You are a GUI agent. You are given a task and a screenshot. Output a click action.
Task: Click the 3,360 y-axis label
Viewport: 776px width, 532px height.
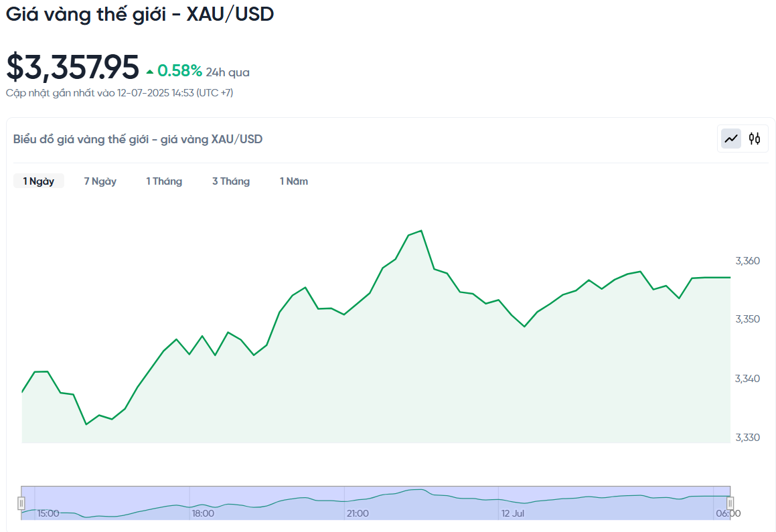748,261
